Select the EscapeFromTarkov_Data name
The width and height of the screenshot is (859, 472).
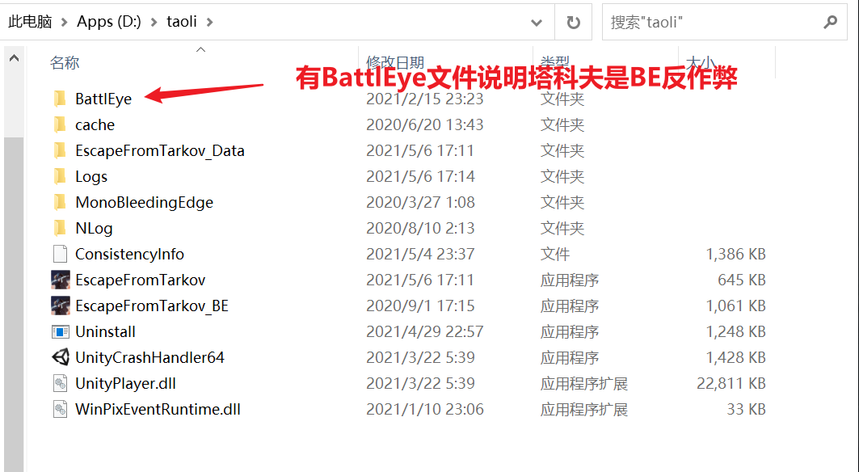[160, 151]
